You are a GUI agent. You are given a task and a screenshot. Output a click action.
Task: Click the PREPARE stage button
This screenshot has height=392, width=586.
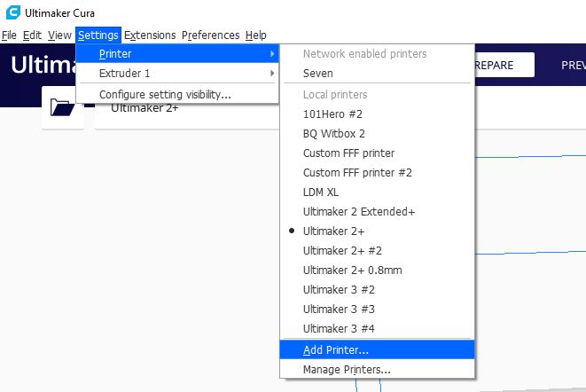pos(504,65)
